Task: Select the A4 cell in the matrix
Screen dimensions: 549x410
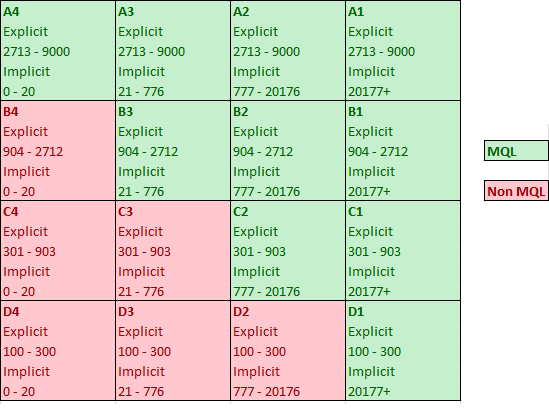Action: pos(58,51)
